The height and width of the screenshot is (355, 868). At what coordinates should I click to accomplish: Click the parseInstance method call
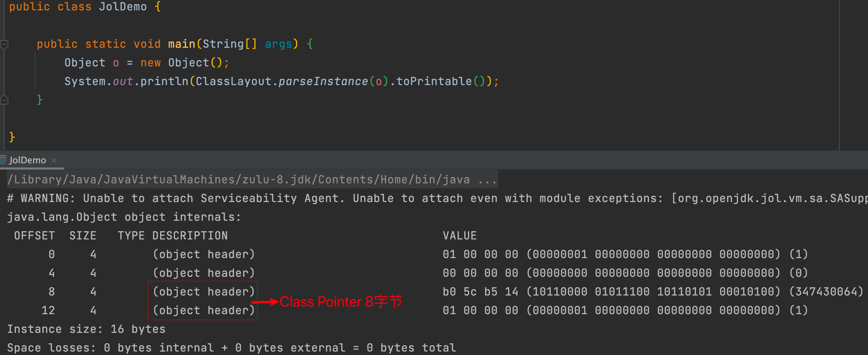323,81
